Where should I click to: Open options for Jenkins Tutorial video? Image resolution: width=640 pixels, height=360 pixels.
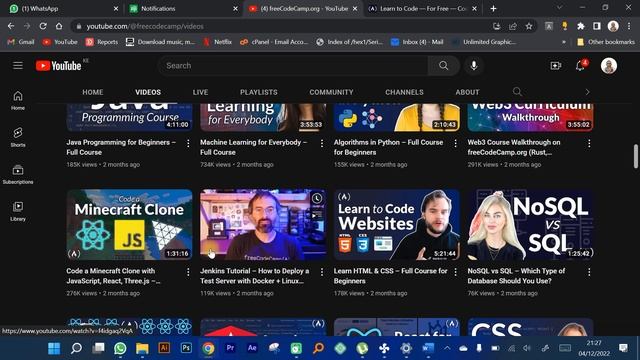tap(322, 272)
